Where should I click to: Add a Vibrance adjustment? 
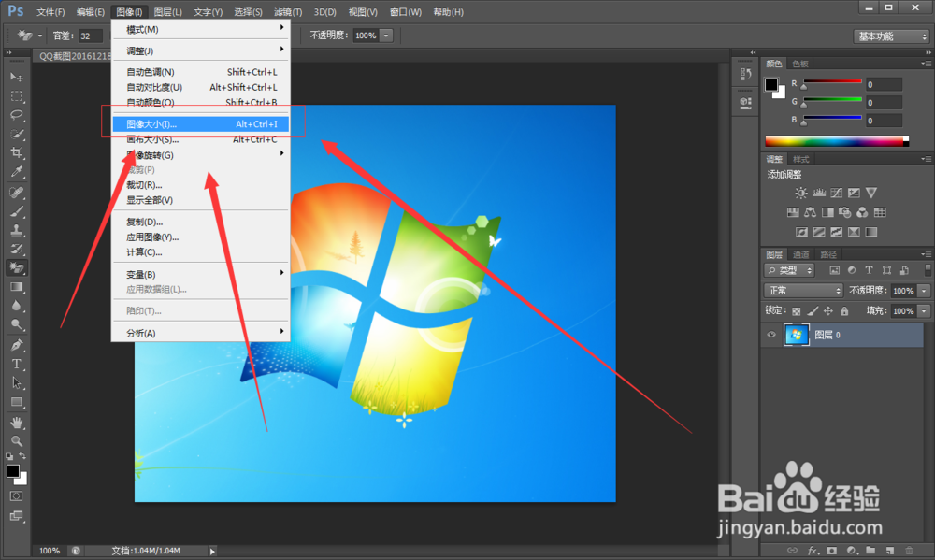871,193
